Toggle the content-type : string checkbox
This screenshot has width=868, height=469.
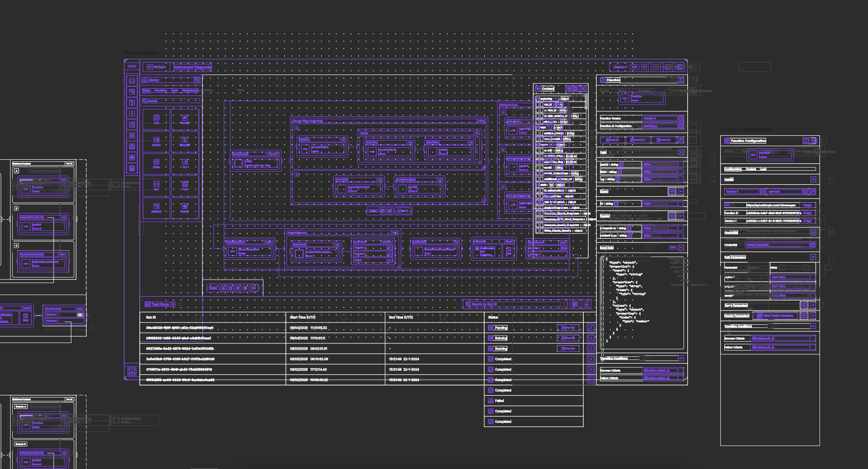(630, 236)
